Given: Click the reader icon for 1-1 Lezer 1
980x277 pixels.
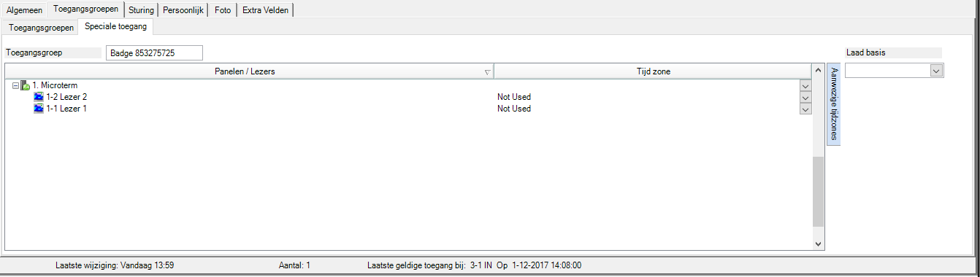Looking at the screenshot, I should click(39, 109).
